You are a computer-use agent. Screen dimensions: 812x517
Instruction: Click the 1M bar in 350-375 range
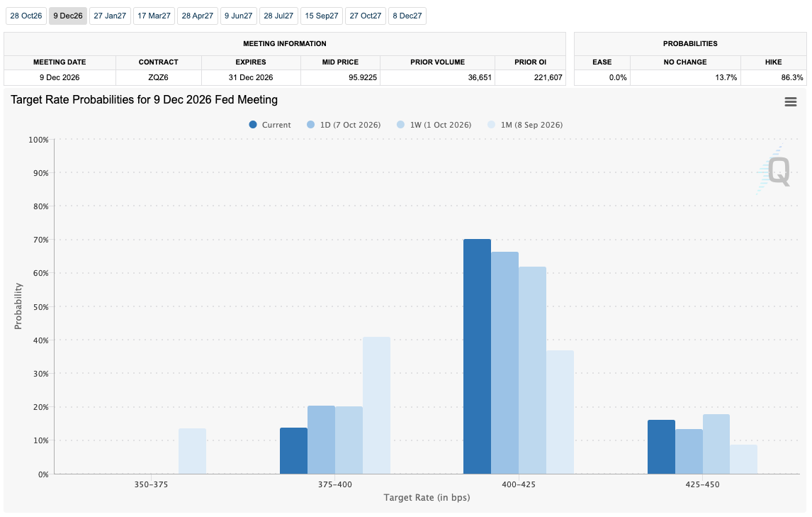(x=192, y=451)
